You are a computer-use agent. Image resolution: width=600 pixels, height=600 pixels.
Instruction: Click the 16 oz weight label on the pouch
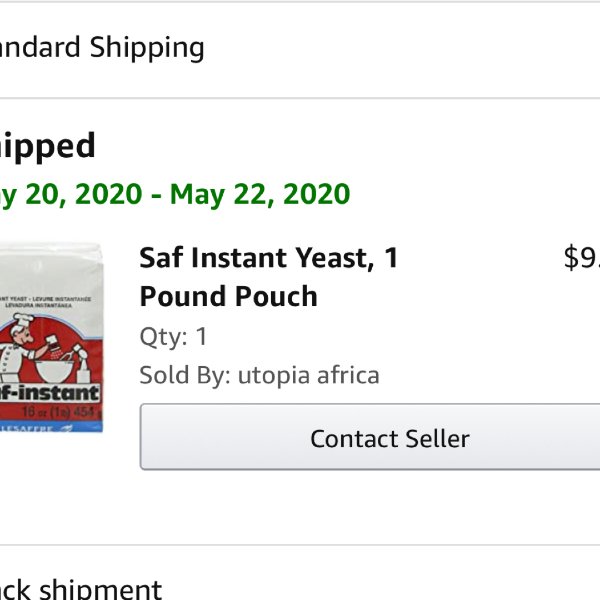(x=57, y=412)
